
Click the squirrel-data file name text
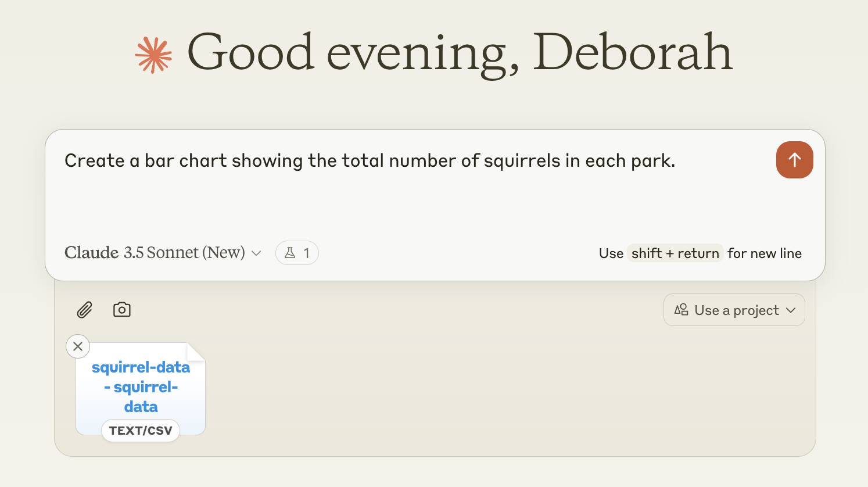(x=141, y=386)
